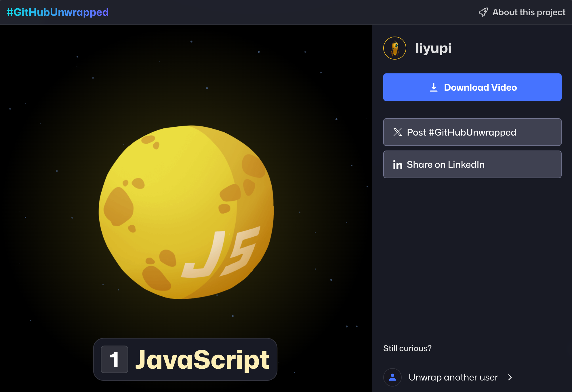Click the blue user silhouette icon
Viewport: 572px width, 392px height.
392,377
